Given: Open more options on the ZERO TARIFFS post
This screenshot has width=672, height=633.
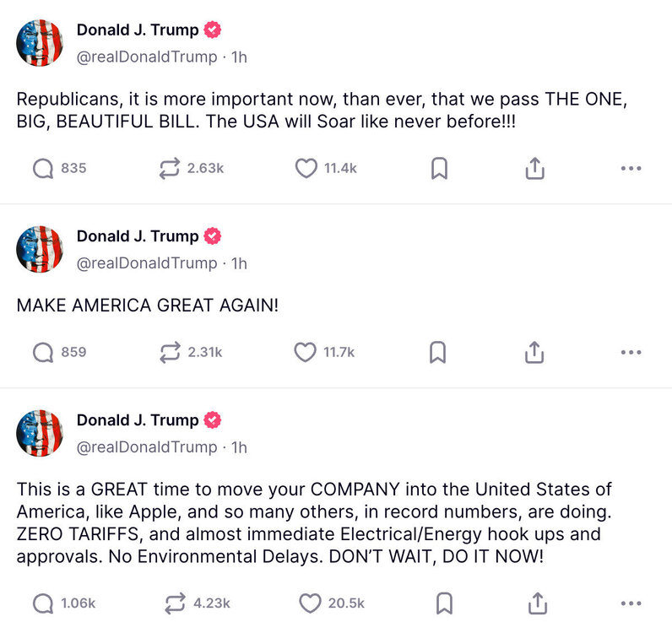Looking at the screenshot, I should click(x=631, y=603).
